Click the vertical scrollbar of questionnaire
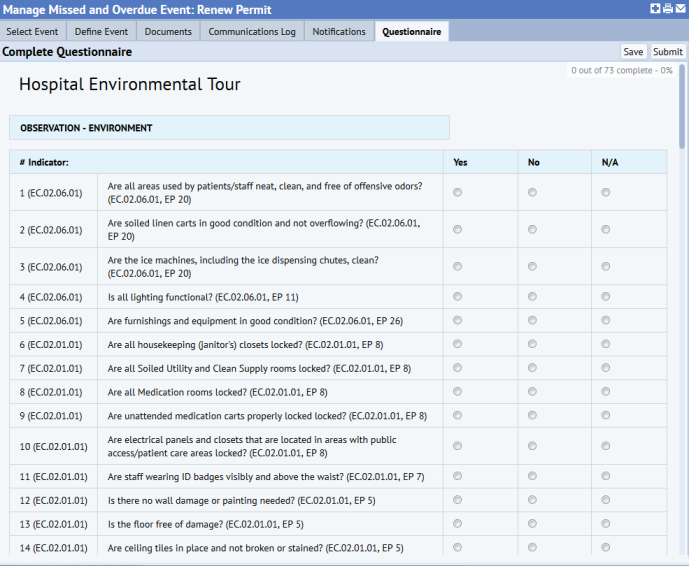The height and width of the screenshot is (567, 689). [683, 105]
